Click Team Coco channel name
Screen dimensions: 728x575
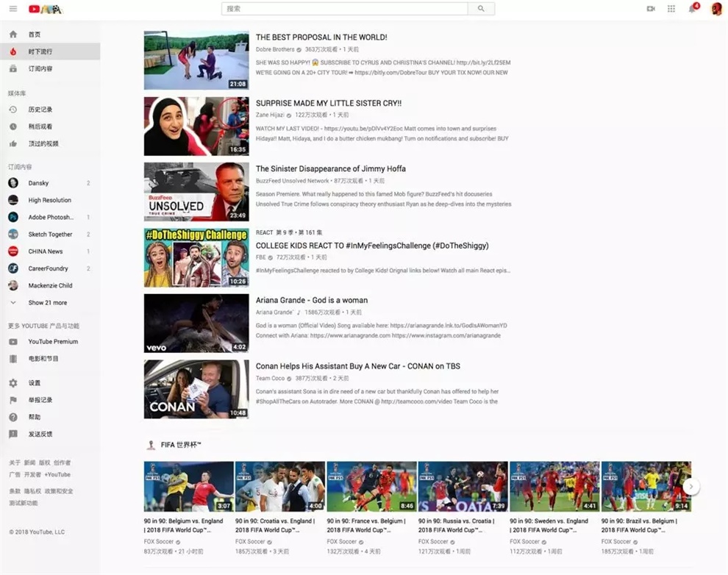tap(270, 378)
